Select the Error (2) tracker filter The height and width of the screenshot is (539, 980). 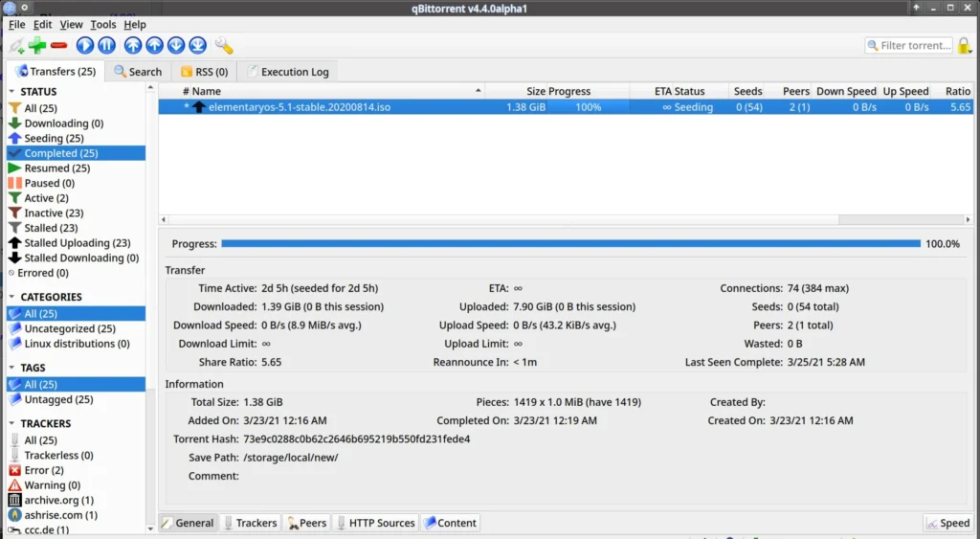76,470
